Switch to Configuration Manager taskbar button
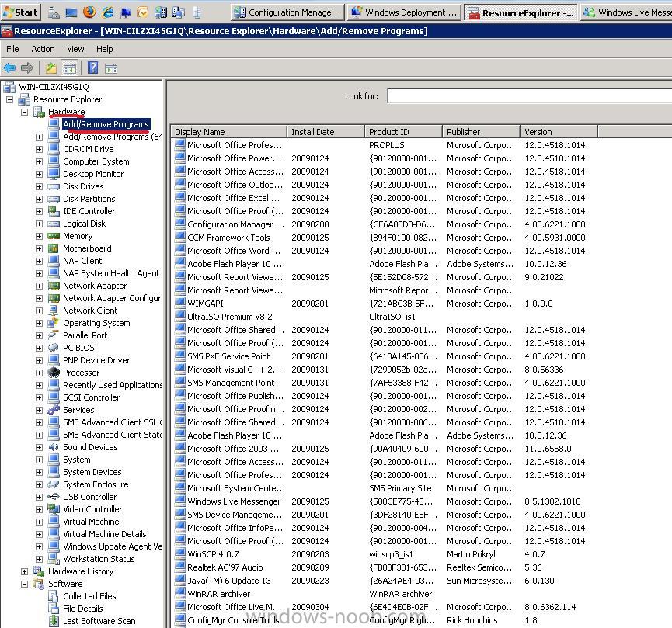Viewport: 672px width, 628px height. click(x=287, y=12)
